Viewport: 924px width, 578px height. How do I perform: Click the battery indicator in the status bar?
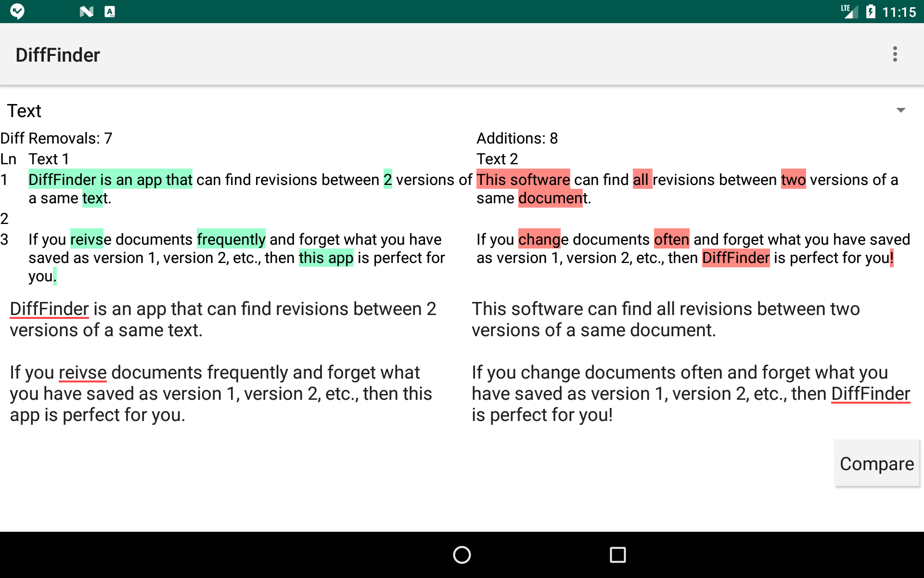tap(872, 11)
